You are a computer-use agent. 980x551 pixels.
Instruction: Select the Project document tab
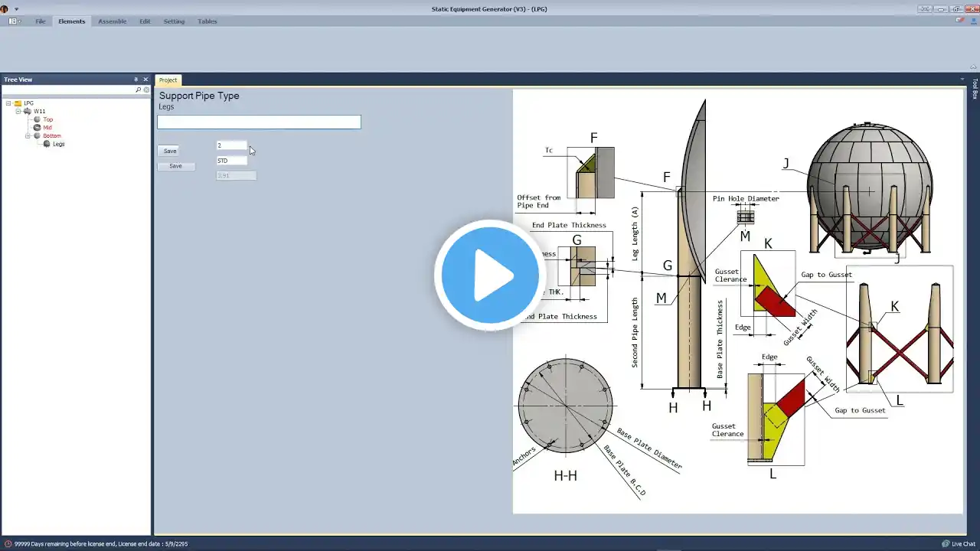tap(168, 80)
